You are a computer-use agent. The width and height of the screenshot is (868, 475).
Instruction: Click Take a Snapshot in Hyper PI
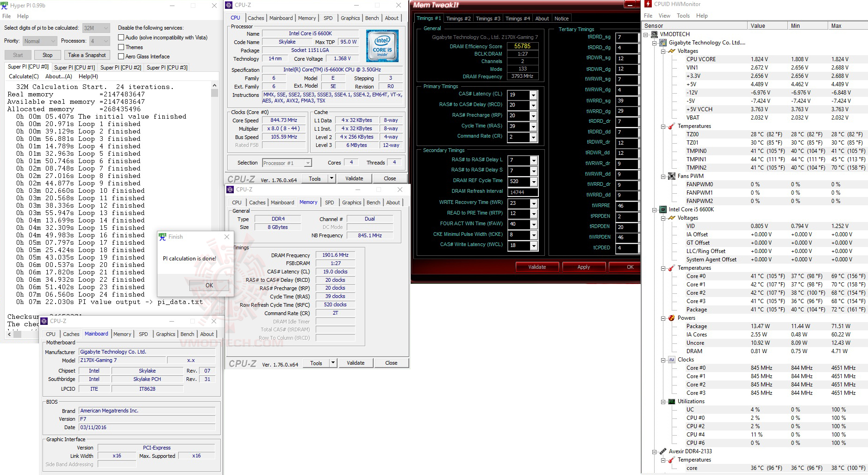[87, 55]
